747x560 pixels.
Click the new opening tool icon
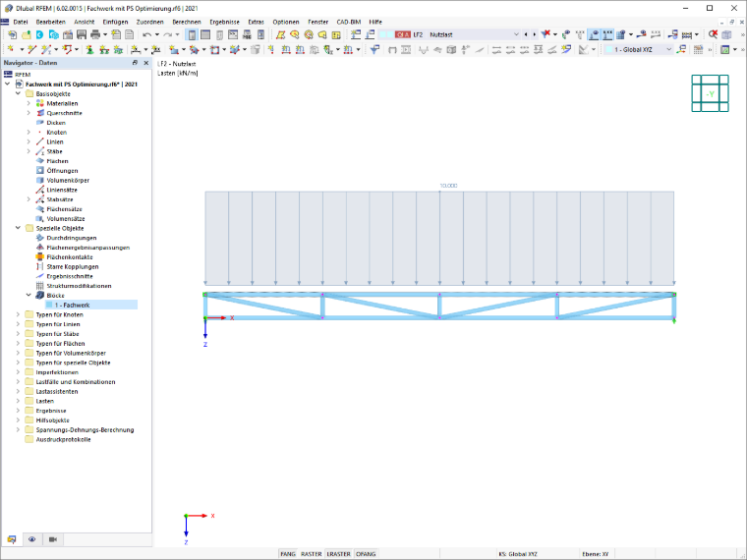click(x=215, y=49)
